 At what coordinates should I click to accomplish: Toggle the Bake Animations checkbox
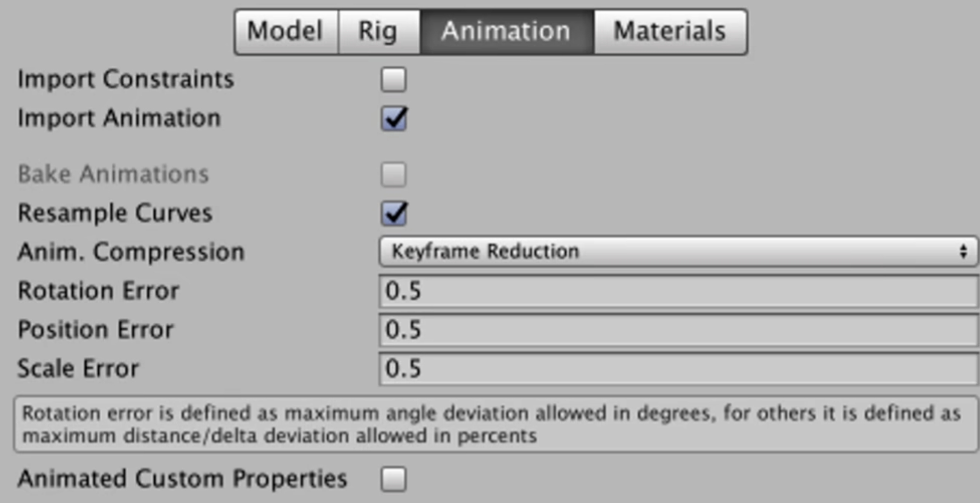(x=394, y=175)
